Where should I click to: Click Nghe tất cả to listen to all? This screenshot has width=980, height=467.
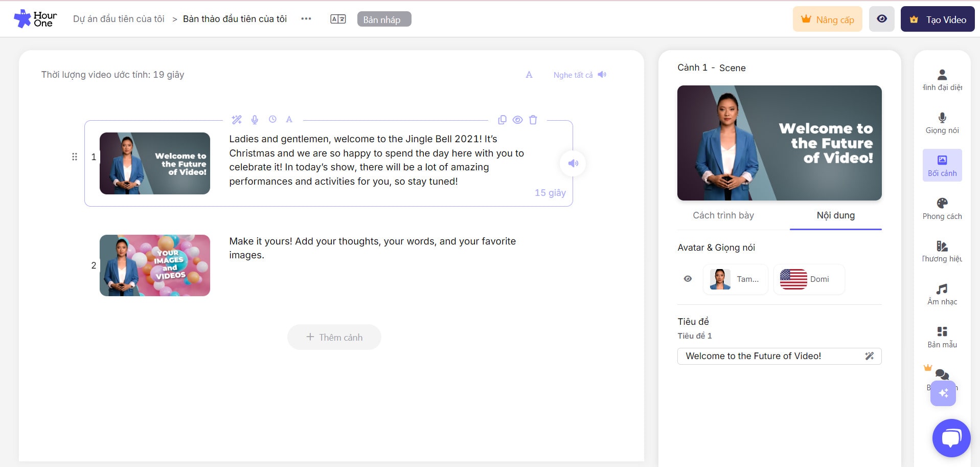(580, 75)
